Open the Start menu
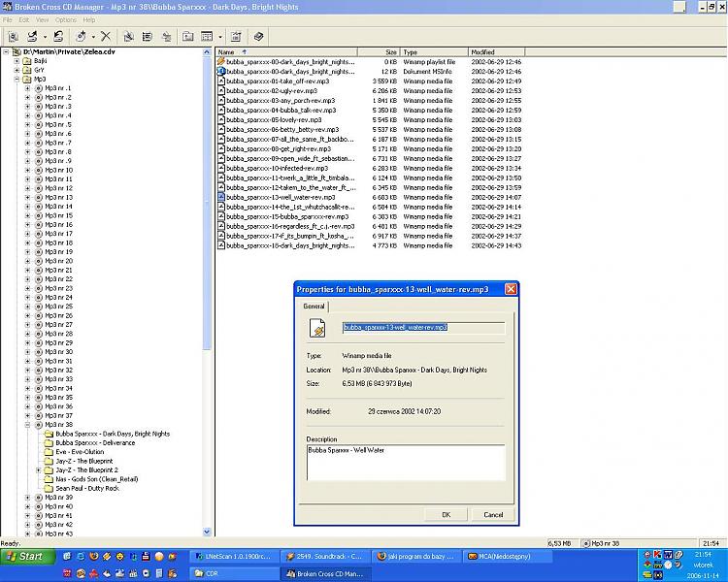 tap(27, 556)
